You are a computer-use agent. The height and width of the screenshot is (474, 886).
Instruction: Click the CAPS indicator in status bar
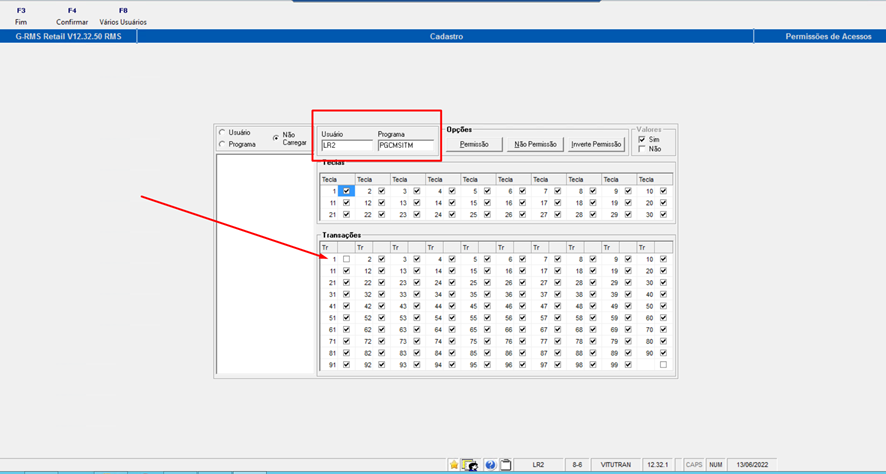pos(694,464)
